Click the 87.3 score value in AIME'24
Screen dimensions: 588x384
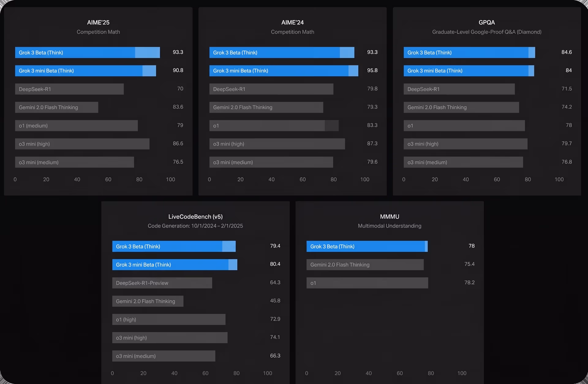click(x=372, y=144)
